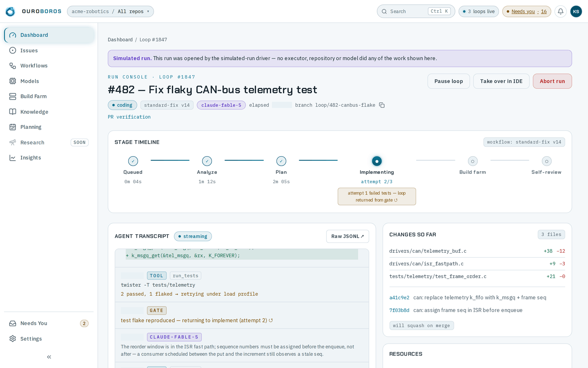Focus the Search field

tap(416, 11)
